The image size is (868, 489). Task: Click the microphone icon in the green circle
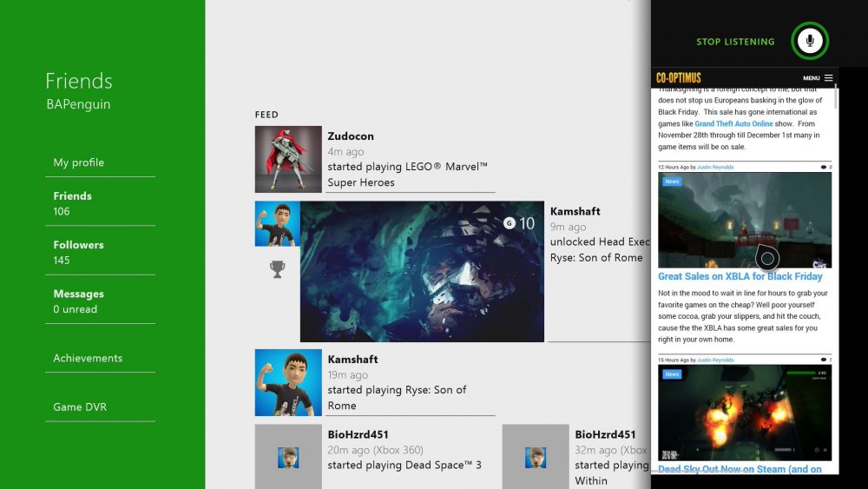pyautogui.click(x=810, y=41)
